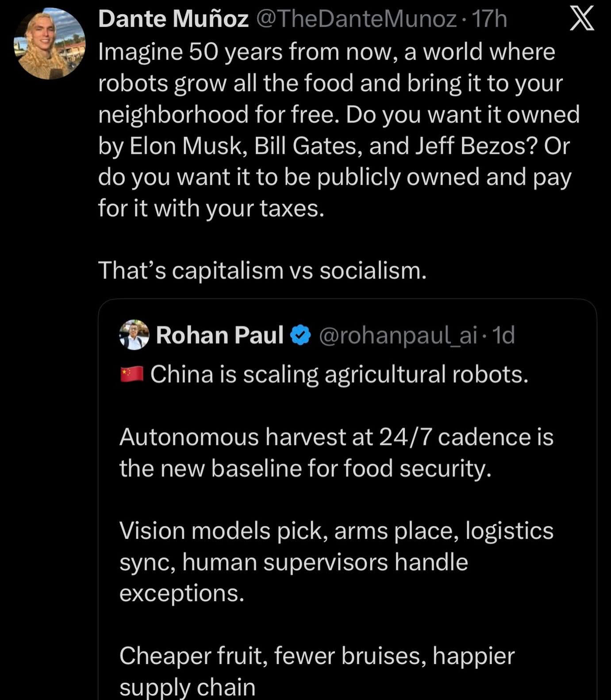The height and width of the screenshot is (700, 611).
Task: Click the @rohanpaul_ai handle
Action: [398, 335]
